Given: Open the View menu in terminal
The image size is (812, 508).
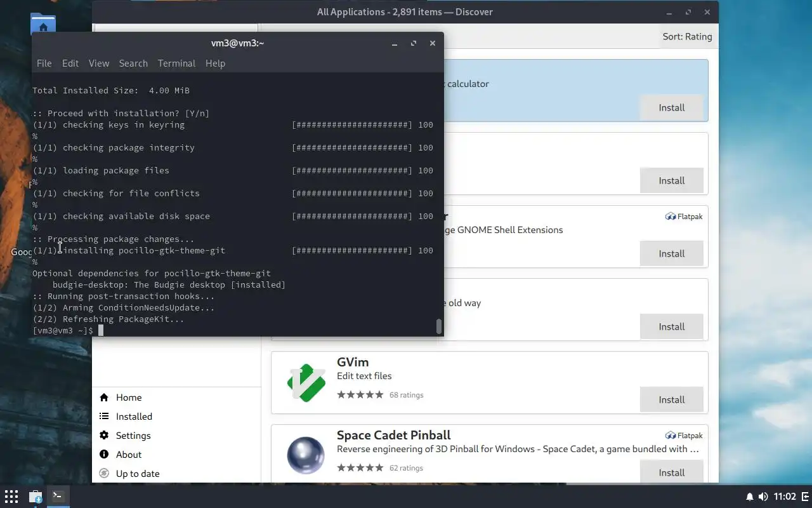Looking at the screenshot, I should (x=99, y=63).
